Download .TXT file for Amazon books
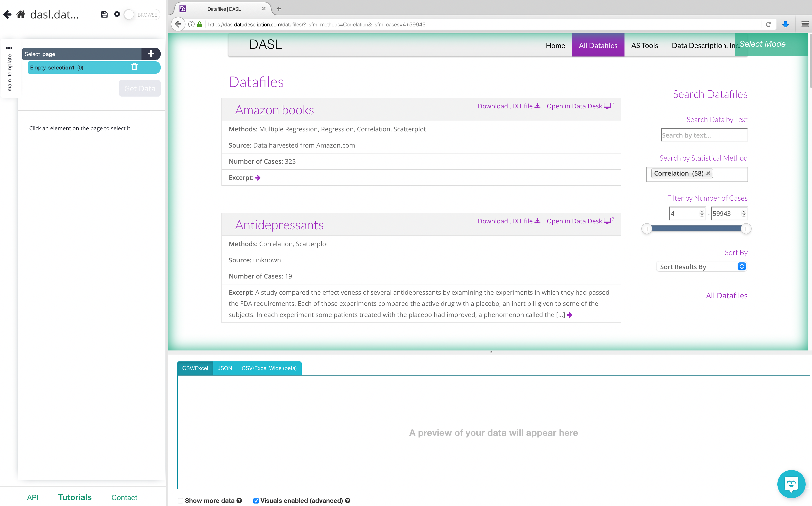The width and height of the screenshot is (812, 506). tap(509, 106)
